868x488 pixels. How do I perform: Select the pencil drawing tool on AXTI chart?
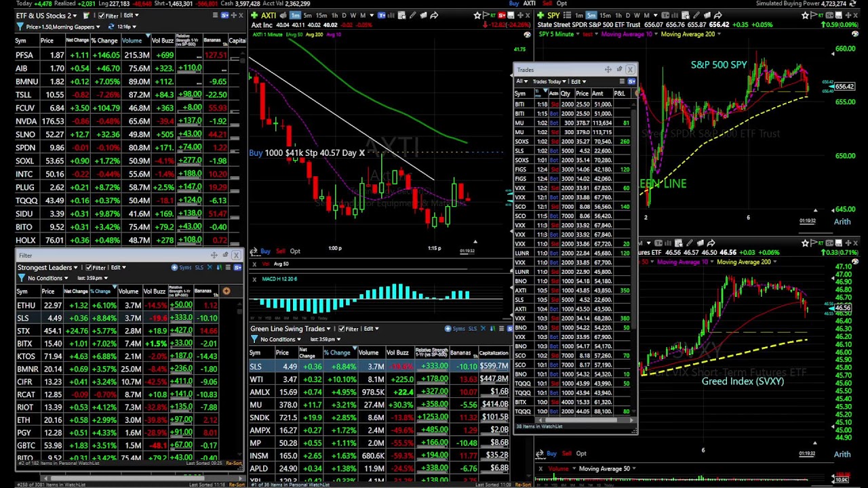pos(413,16)
